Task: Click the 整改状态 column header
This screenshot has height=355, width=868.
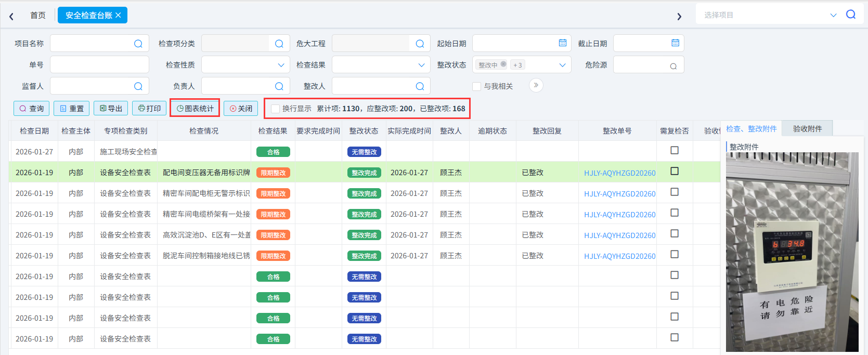Action: [364, 131]
